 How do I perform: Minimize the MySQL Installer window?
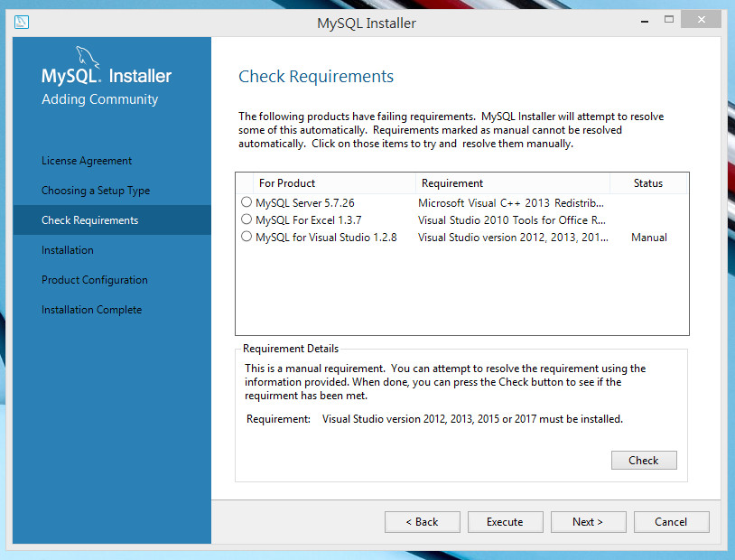click(x=645, y=21)
